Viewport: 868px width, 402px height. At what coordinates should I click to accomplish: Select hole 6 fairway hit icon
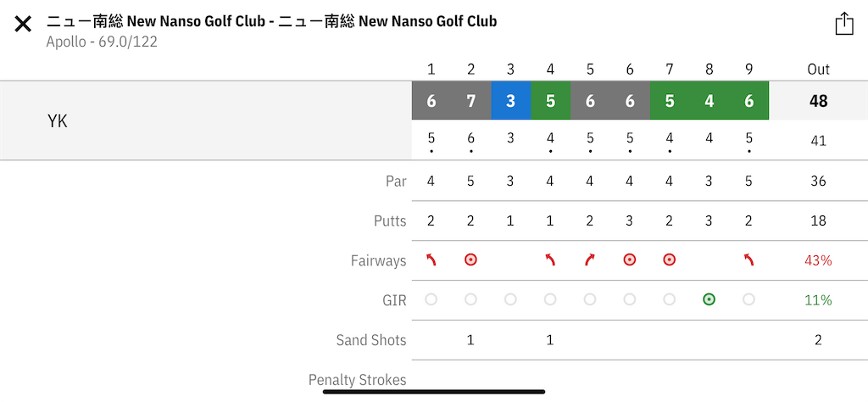(630, 260)
